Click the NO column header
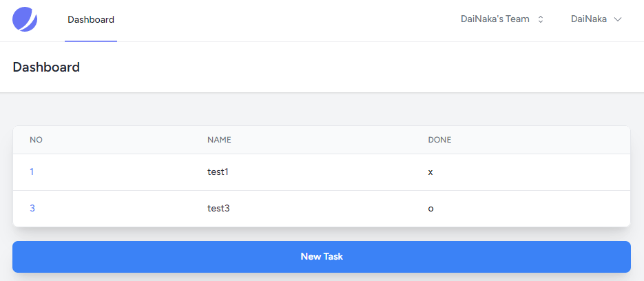 click(36, 140)
